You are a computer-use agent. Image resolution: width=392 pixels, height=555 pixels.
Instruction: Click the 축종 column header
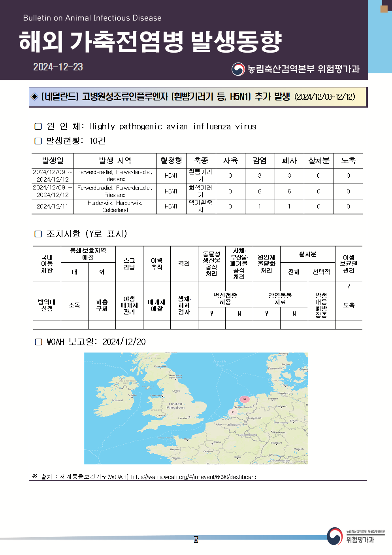click(x=201, y=161)
